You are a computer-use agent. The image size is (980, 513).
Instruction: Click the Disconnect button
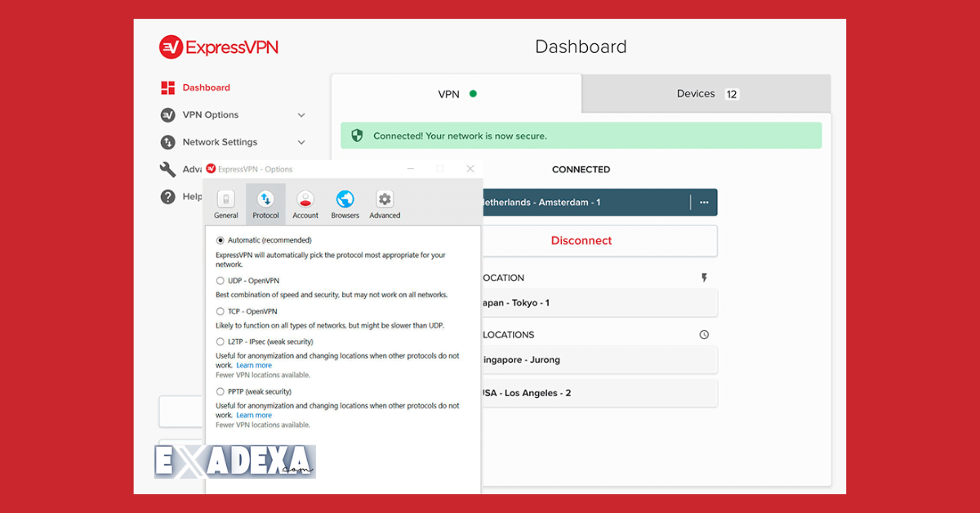coord(581,240)
